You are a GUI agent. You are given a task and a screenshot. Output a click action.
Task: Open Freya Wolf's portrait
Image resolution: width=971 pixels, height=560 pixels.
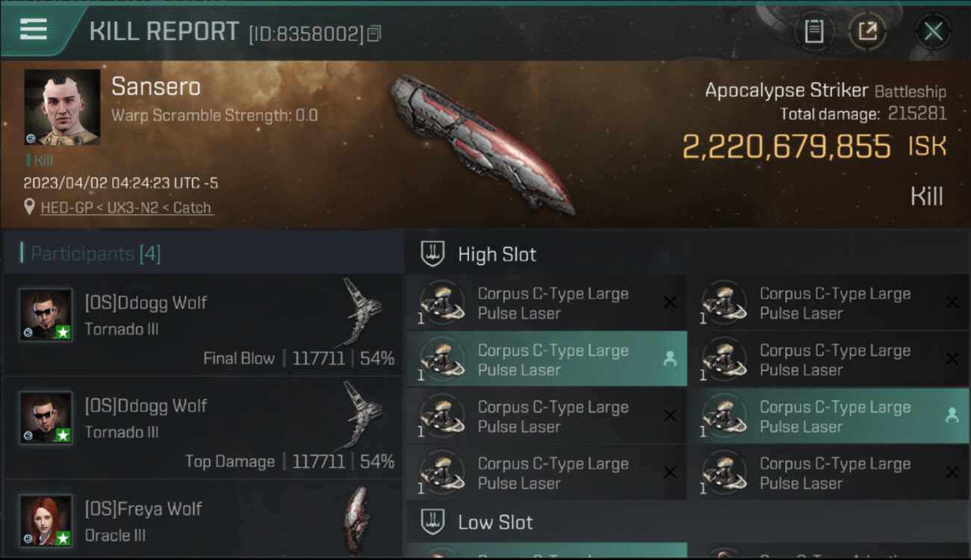[x=46, y=521]
